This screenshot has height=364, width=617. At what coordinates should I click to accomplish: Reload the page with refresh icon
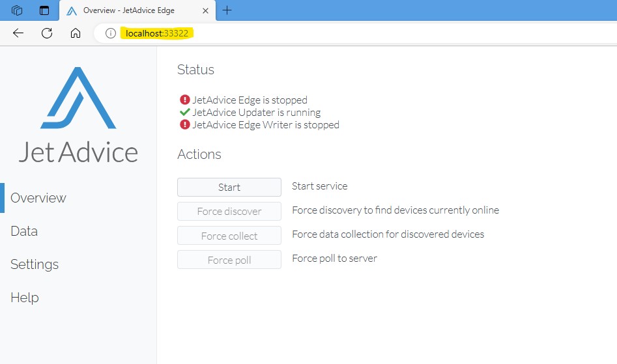click(47, 33)
